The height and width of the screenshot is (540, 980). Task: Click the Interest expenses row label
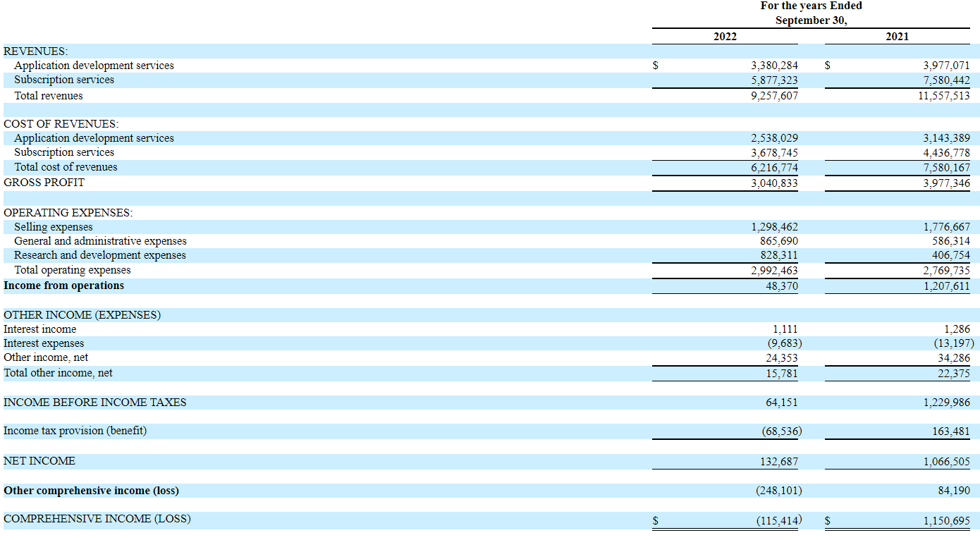(44, 343)
